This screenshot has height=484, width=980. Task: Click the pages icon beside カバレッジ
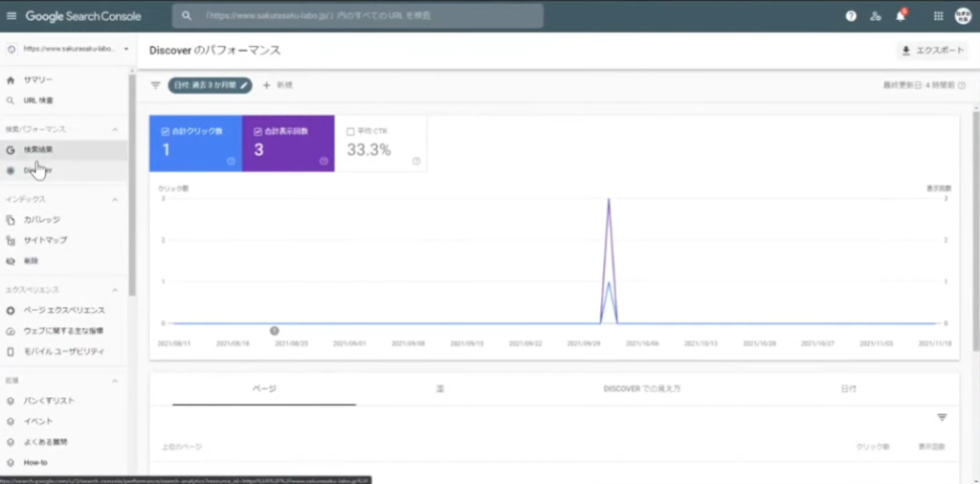[x=10, y=220]
